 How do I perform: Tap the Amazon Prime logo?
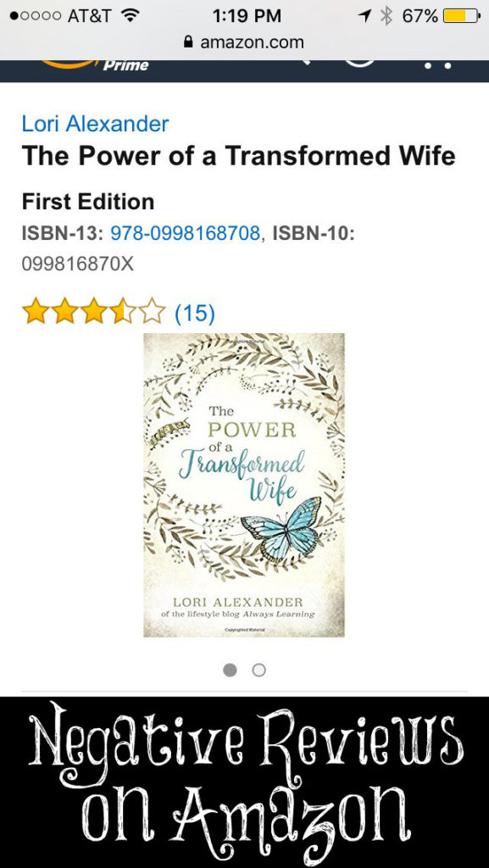(x=94, y=64)
